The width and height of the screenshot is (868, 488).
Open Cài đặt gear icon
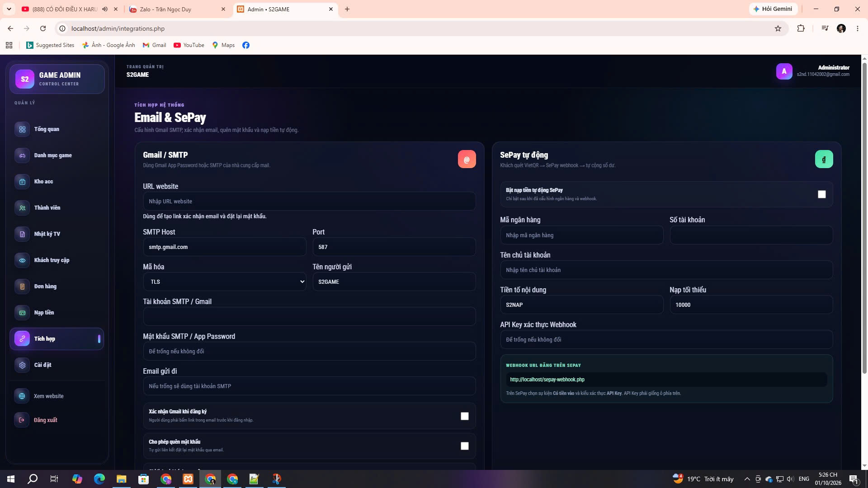click(22, 365)
